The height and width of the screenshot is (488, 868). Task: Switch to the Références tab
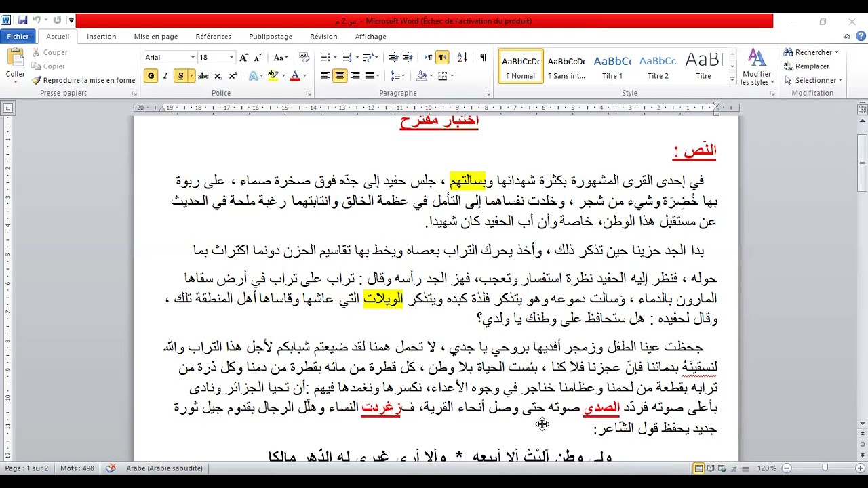click(x=213, y=37)
